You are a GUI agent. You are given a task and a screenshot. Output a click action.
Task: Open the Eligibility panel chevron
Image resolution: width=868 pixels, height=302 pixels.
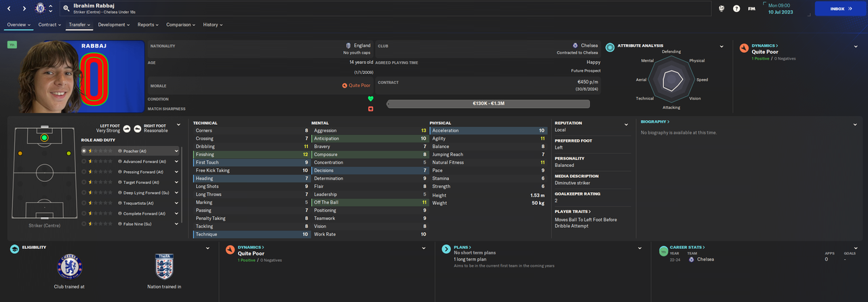click(208, 248)
